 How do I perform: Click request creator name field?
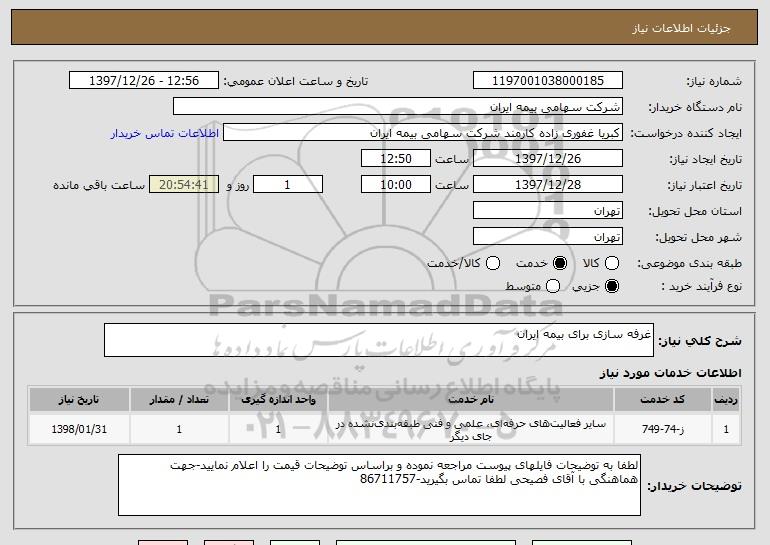[423, 133]
